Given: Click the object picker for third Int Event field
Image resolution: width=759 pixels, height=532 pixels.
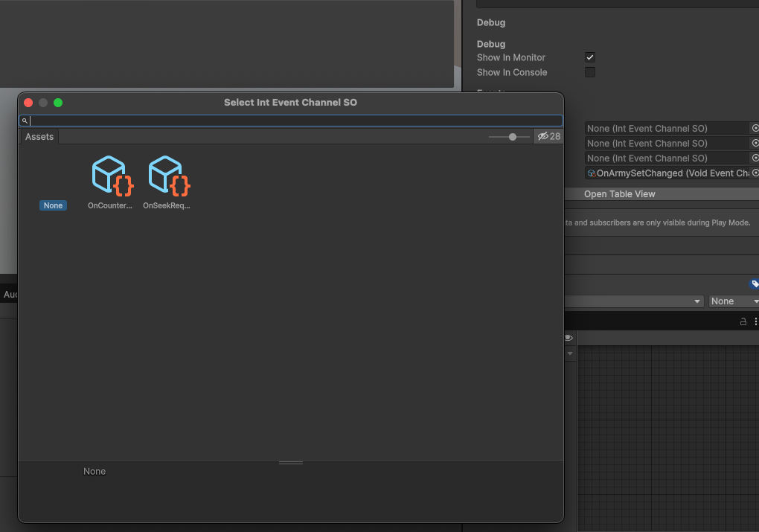Looking at the screenshot, I should point(755,158).
